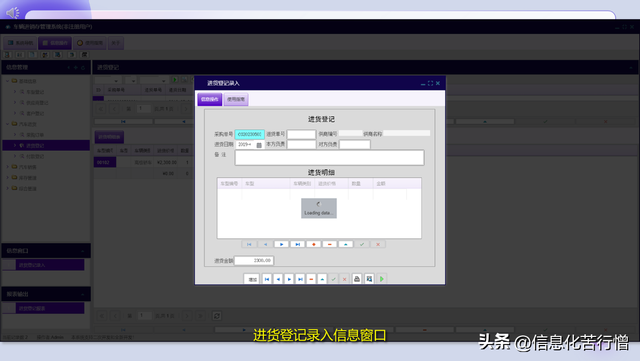The height and width of the screenshot is (361, 640).
Task: Switch to 信息操作 tab in dialog
Action: [x=210, y=99]
